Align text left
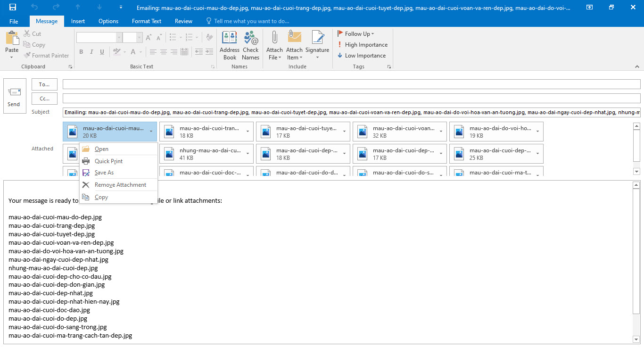Image resolution: width=644 pixels, height=348 pixels. coord(153,52)
